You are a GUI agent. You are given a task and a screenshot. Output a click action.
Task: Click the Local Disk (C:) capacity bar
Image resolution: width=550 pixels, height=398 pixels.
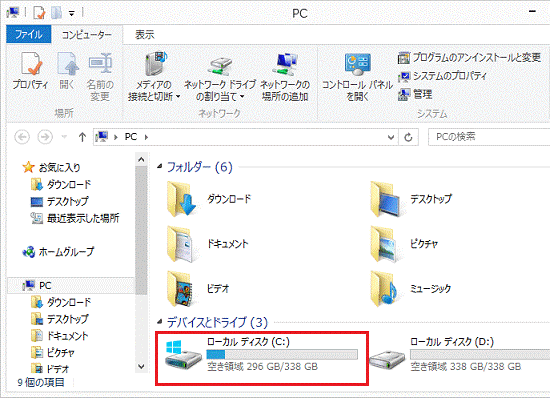click(282, 354)
